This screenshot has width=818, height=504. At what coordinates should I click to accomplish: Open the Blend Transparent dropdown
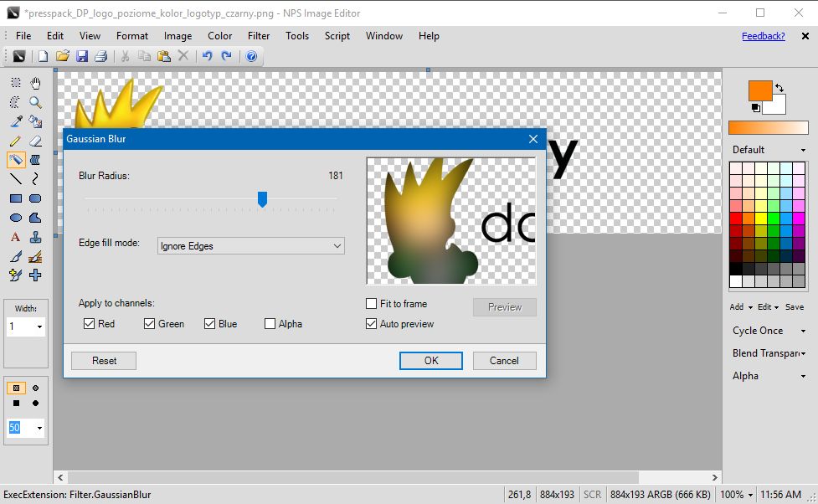point(804,353)
